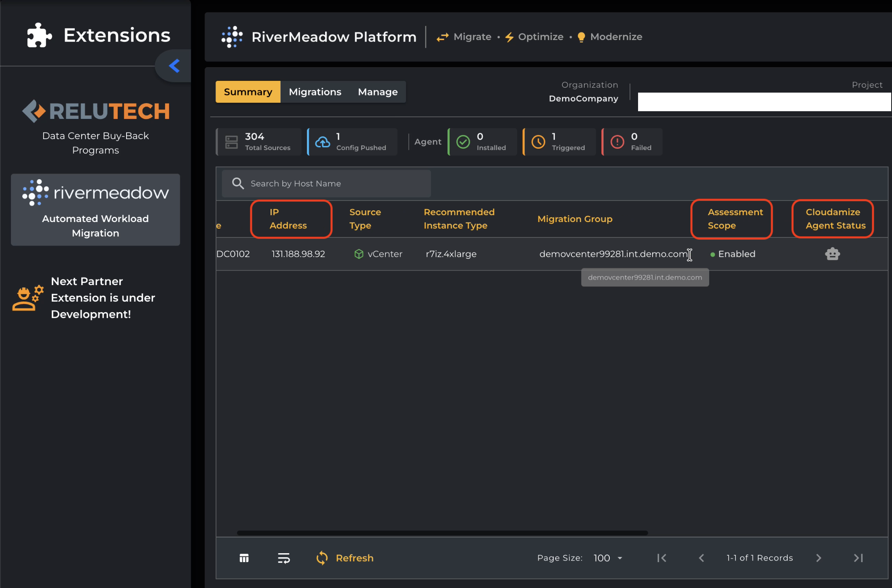
Task: Go to the next records page
Action: [818, 558]
